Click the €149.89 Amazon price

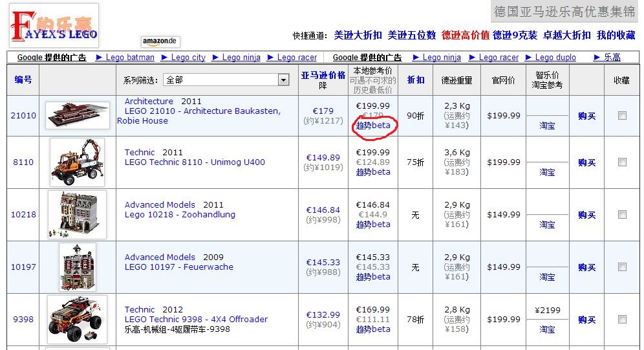click(x=323, y=157)
